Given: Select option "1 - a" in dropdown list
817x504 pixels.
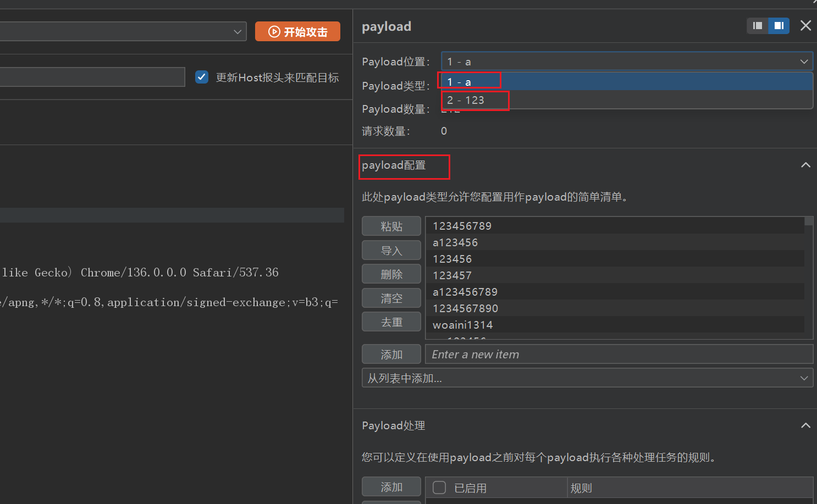Looking at the screenshot, I should pyautogui.click(x=626, y=82).
